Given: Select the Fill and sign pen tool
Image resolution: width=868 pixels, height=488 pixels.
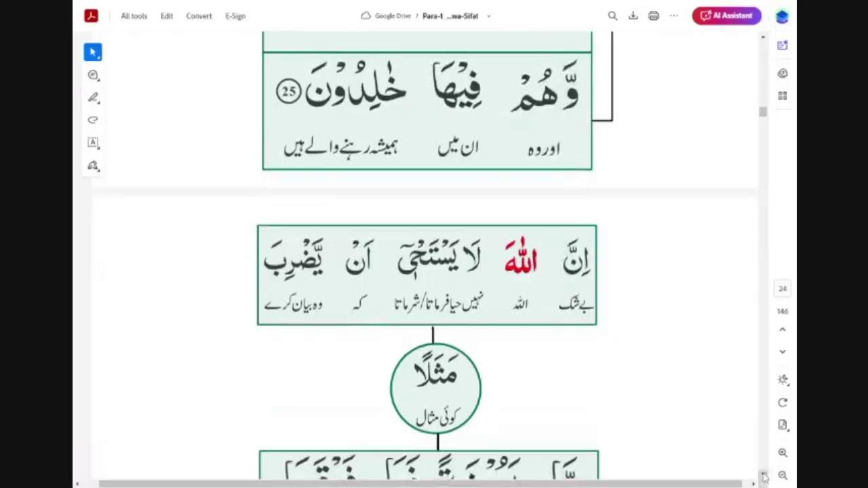Looking at the screenshot, I should point(93,165).
